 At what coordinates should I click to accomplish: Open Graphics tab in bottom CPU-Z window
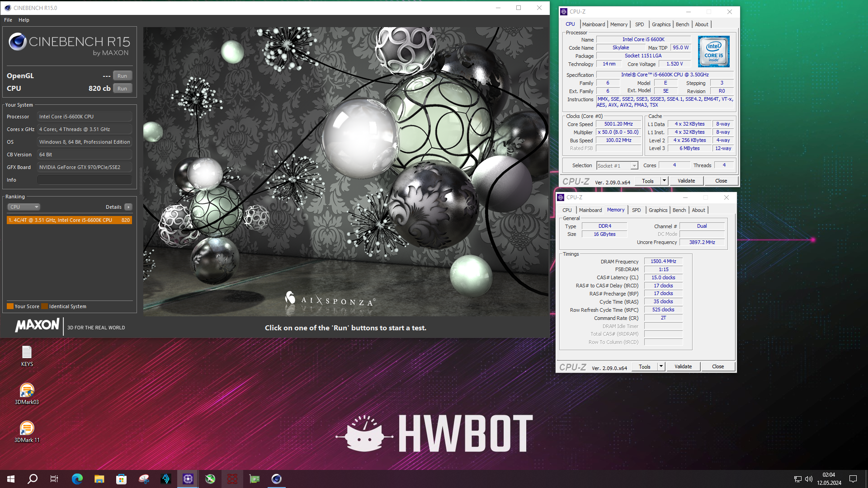[658, 210]
